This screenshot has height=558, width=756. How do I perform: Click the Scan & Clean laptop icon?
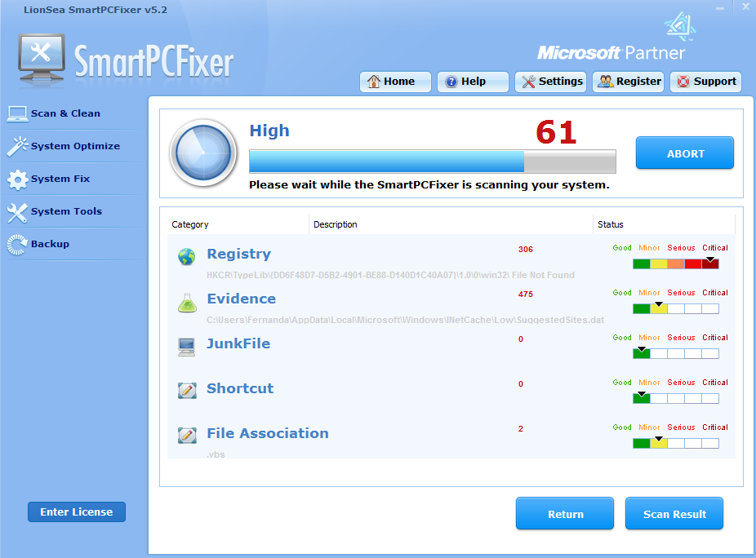(x=17, y=113)
